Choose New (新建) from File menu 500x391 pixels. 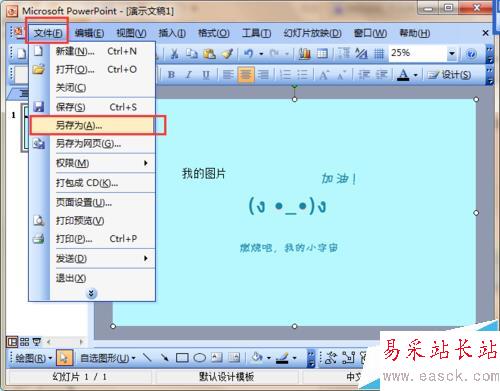[92, 51]
